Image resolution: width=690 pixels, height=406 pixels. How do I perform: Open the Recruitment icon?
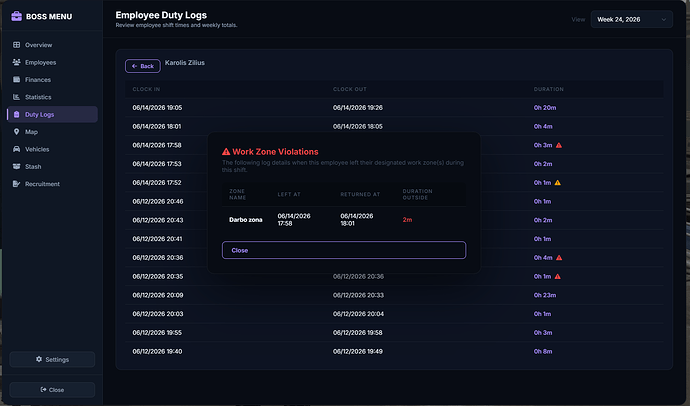point(16,184)
